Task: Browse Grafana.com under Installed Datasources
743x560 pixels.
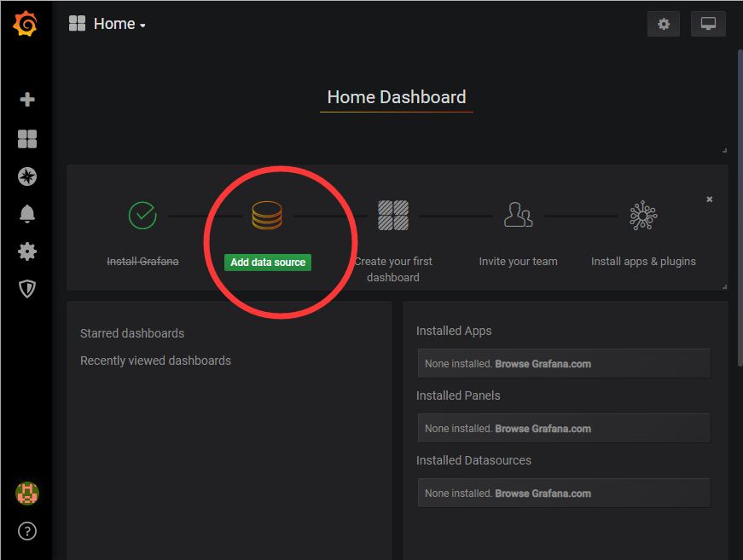Action: point(543,494)
